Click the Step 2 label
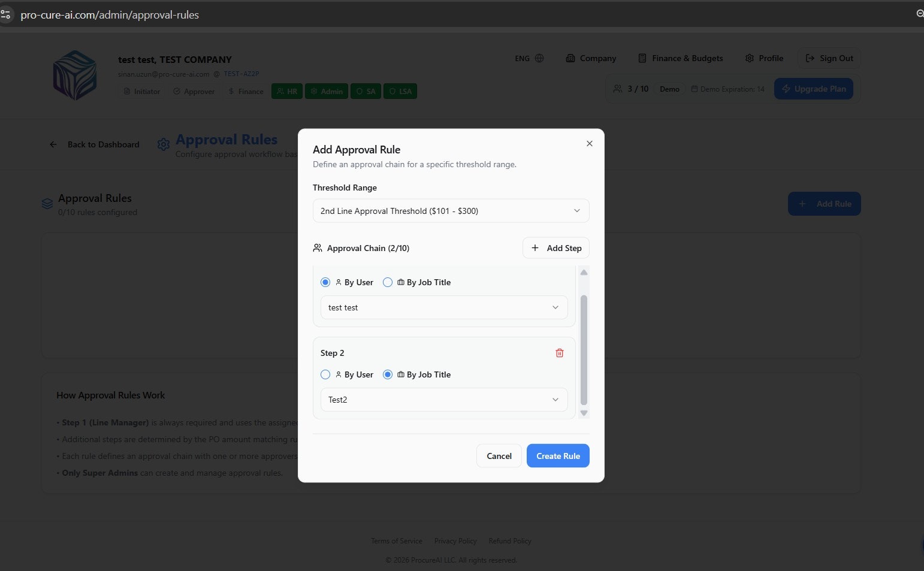 pos(333,353)
